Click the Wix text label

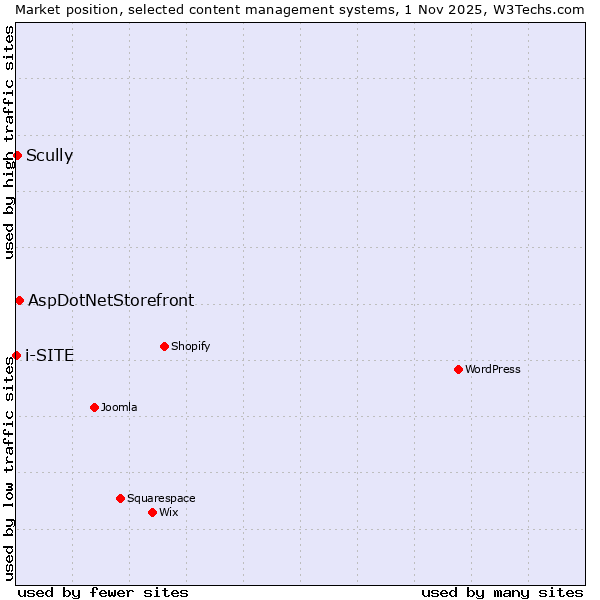click(169, 512)
